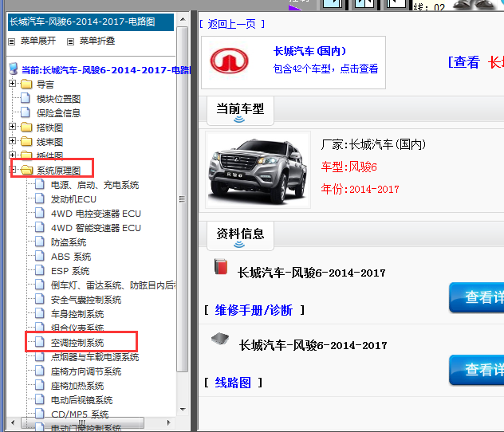504x432 pixels.
Task: Open the 维修手册/诊断 link
Action: click(x=254, y=310)
